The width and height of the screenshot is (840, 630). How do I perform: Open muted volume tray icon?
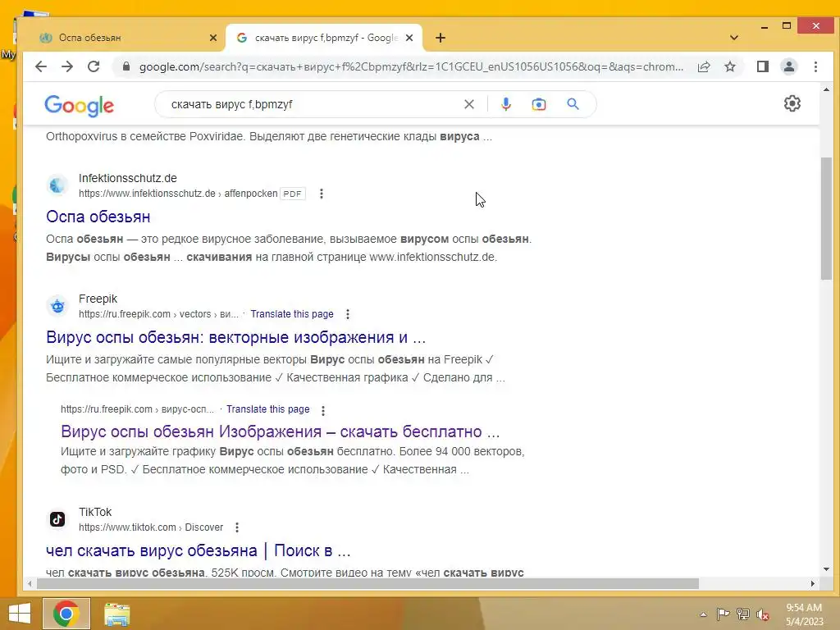tap(763, 614)
